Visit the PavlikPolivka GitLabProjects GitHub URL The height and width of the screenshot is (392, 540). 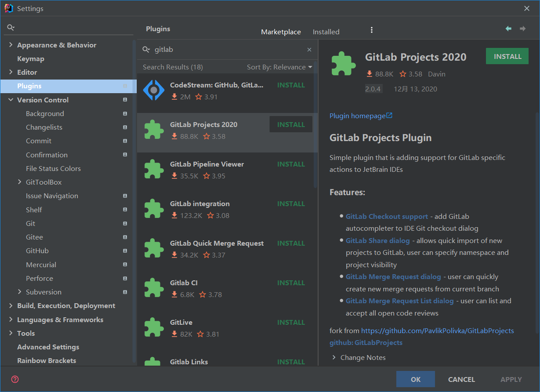tap(437, 330)
